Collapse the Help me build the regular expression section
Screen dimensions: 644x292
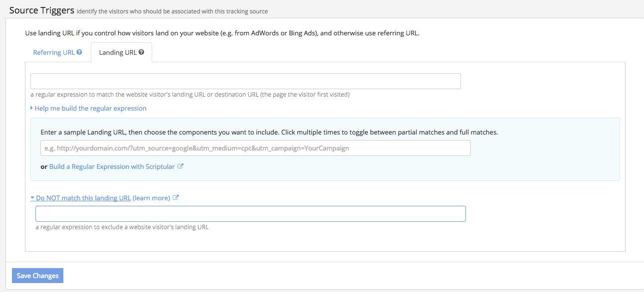[x=90, y=108]
